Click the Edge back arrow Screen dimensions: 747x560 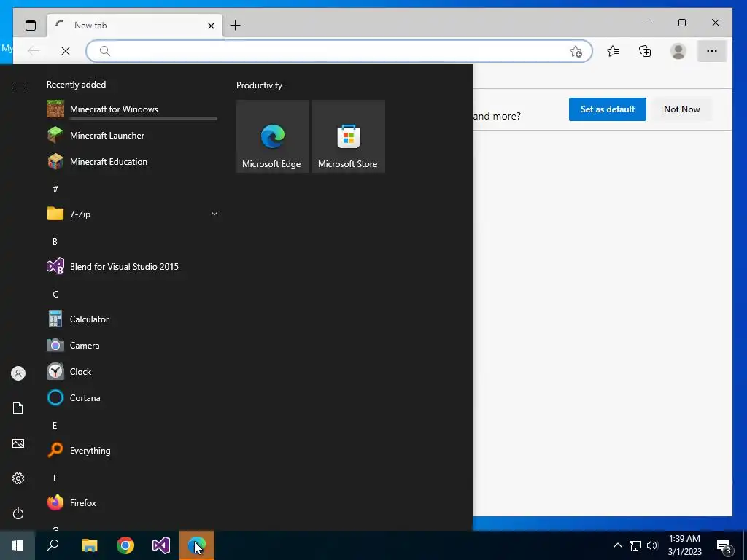pos(34,51)
